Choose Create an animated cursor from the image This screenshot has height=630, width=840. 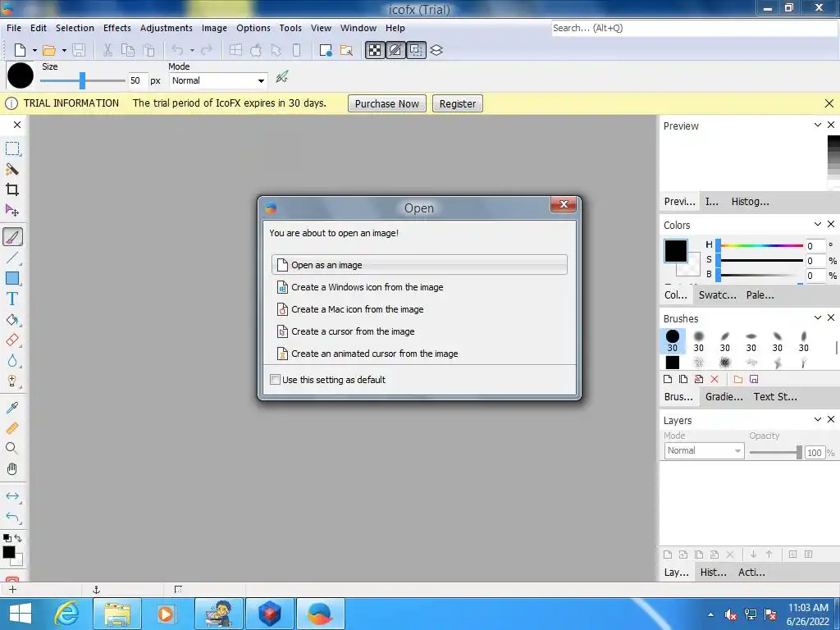pos(419,354)
